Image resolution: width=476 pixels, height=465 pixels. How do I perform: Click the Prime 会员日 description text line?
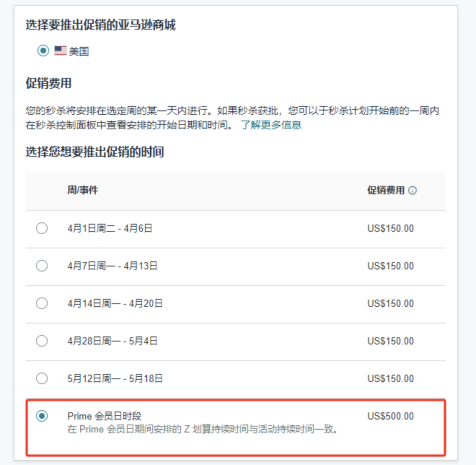tap(203, 429)
